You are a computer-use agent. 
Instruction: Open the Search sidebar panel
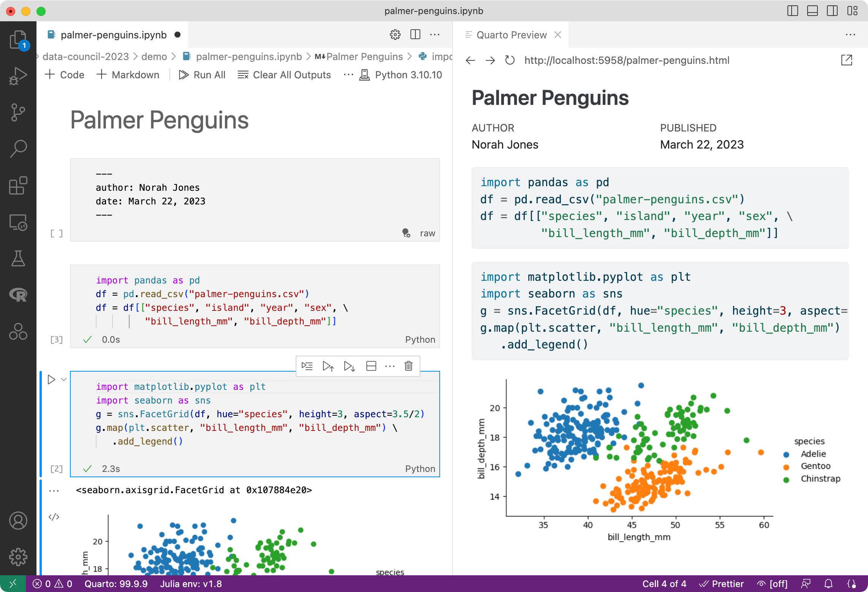click(18, 148)
